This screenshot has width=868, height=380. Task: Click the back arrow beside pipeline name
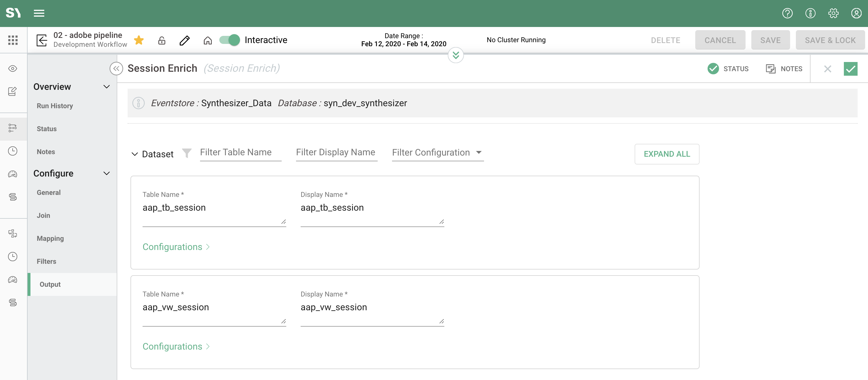pos(42,40)
